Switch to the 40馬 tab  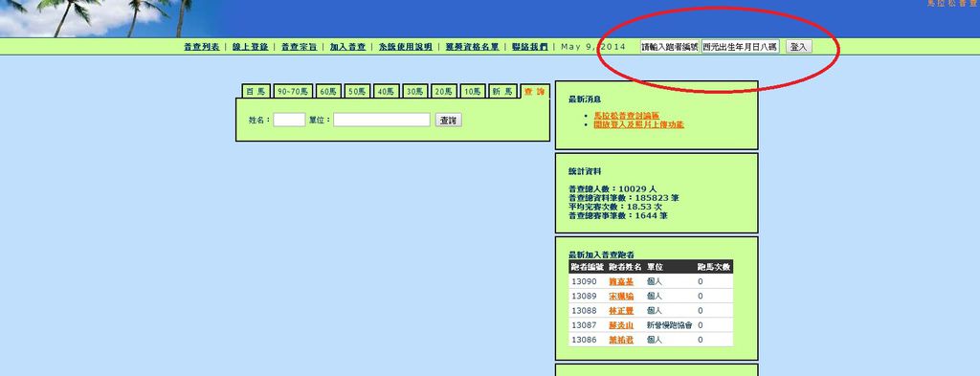(387, 91)
